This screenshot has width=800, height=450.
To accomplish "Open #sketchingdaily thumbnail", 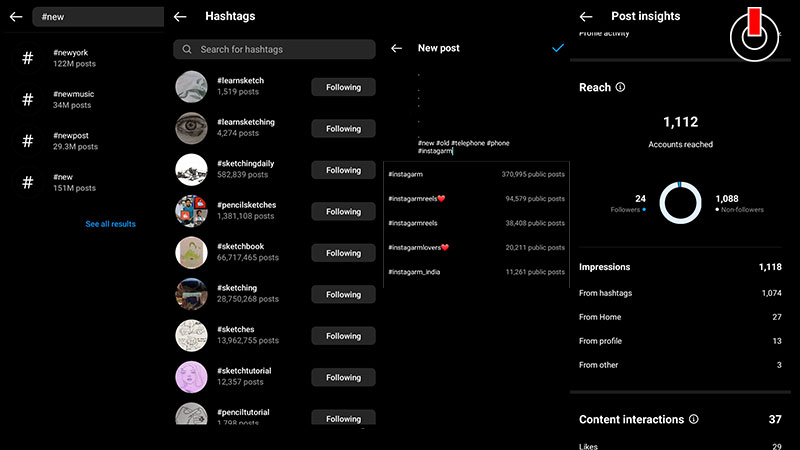I will click(191, 169).
